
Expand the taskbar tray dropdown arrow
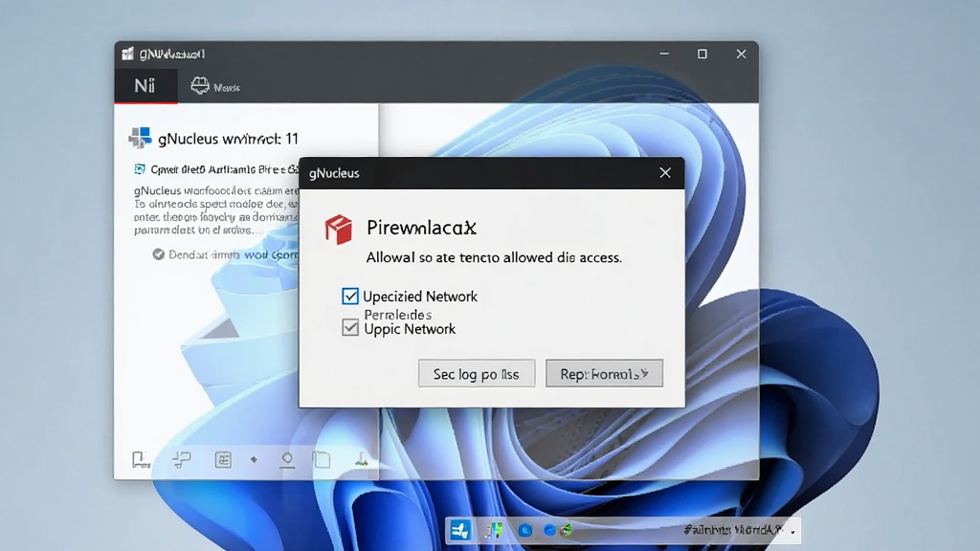(x=792, y=532)
